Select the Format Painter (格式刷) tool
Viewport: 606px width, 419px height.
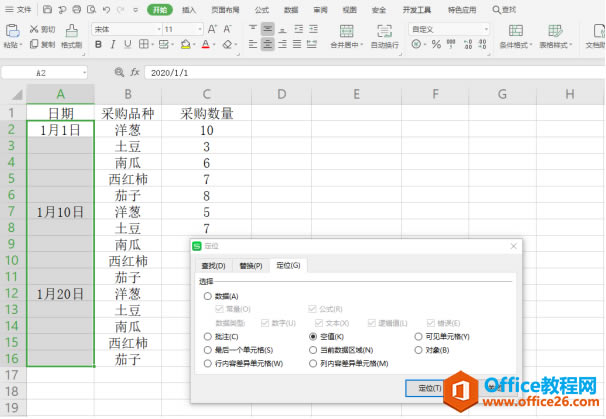(71, 36)
